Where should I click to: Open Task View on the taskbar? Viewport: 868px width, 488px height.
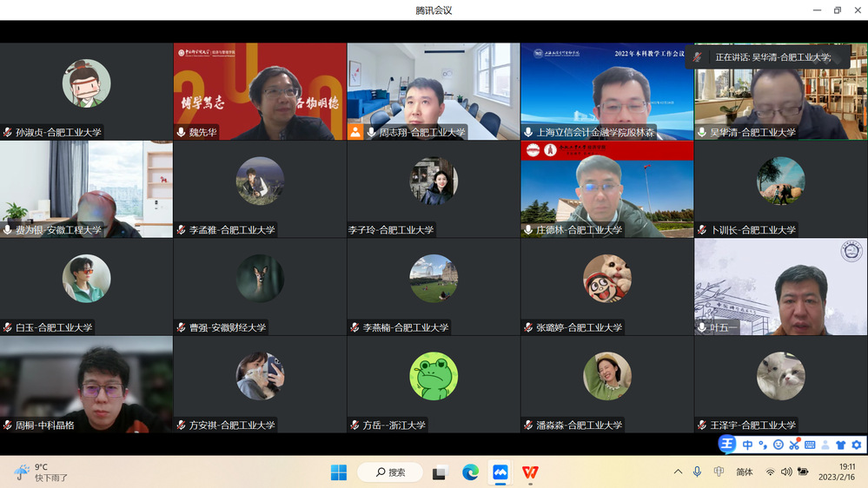[x=440, y=472]
